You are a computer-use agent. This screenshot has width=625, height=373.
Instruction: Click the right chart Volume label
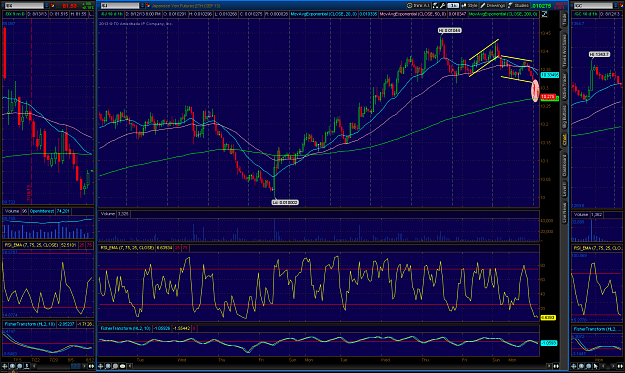click(x=581, y=215)
